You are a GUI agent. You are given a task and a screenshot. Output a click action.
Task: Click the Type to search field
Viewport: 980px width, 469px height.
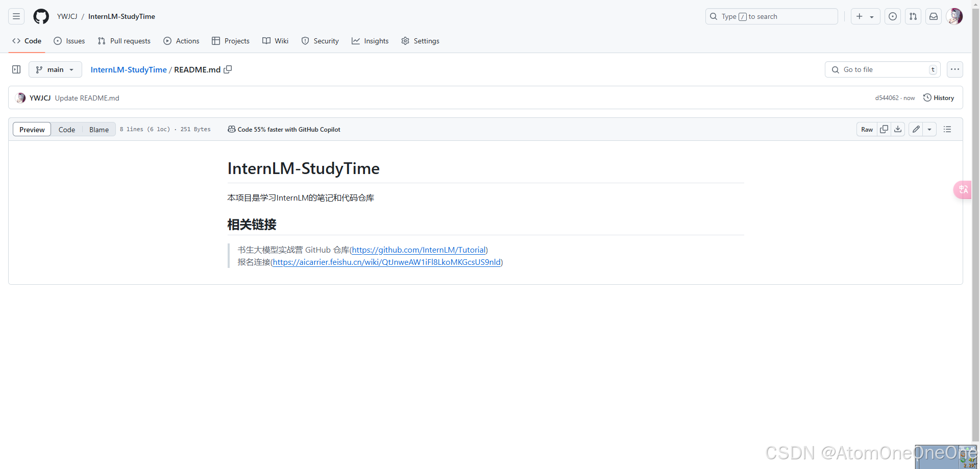coord(772,16)
